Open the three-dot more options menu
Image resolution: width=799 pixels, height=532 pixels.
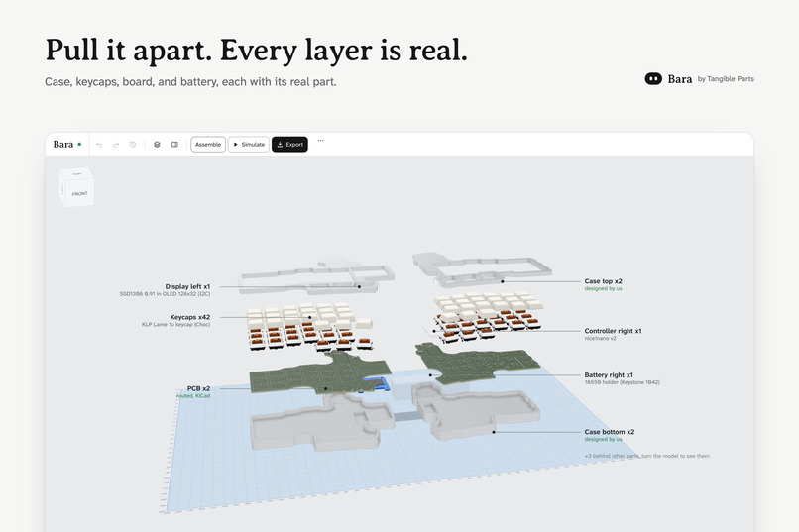click(320, 140)
